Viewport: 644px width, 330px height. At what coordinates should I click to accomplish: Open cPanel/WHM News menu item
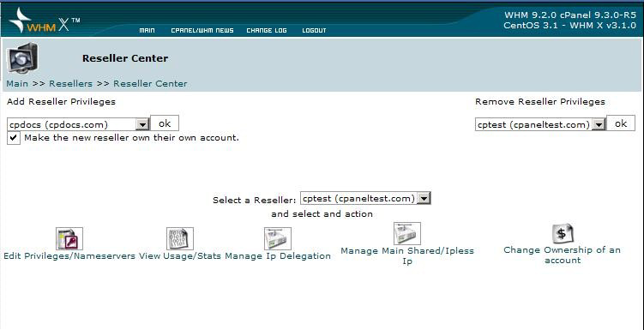click(x=202, y=30)
